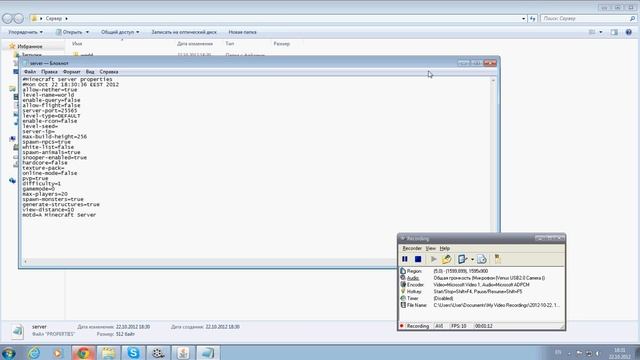Click Windows Media Player taskbar icon
Image resolution: width=640 pixels, height=360 pixels.
(x=58, y=353)
